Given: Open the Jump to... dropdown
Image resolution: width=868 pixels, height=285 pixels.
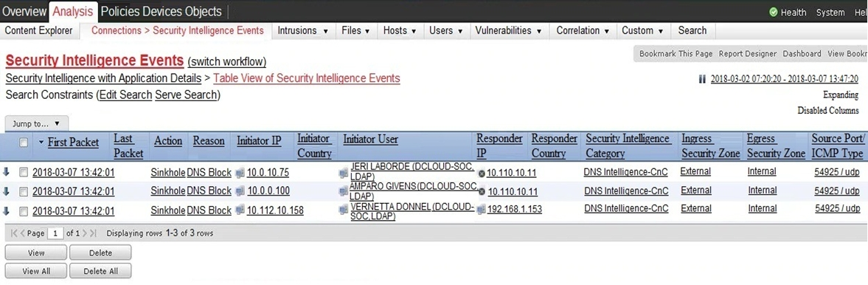Looking at the screenshot, I should click(37, 123).
